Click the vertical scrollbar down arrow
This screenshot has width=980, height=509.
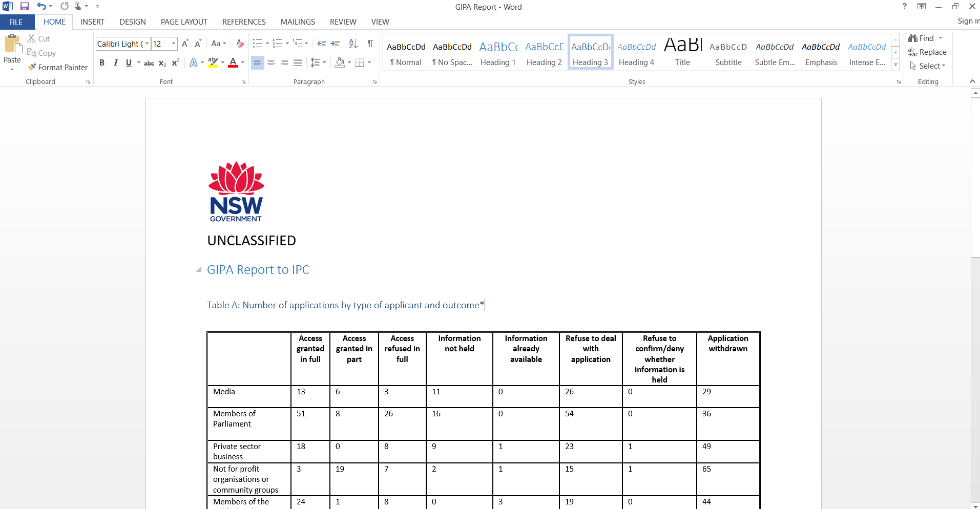click(x=975, y=505)
